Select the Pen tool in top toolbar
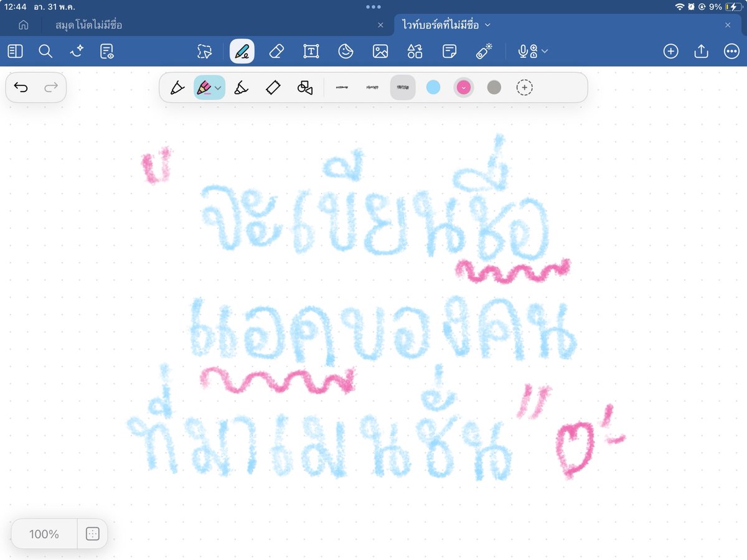The image size is (747, 560). 242,51
